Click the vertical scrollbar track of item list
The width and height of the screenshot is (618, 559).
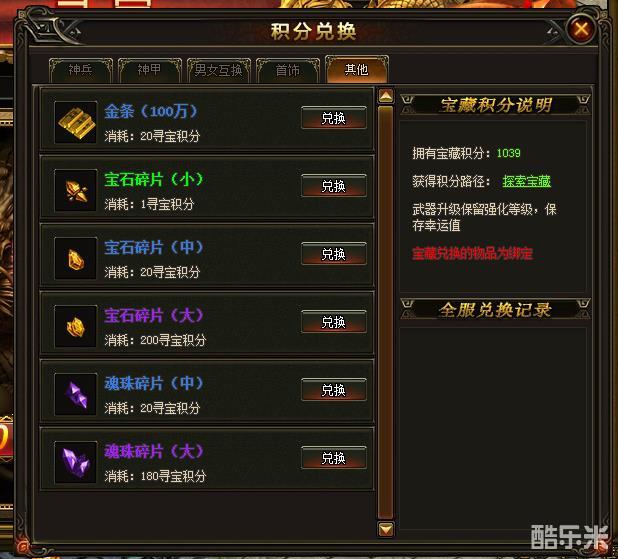386,313
